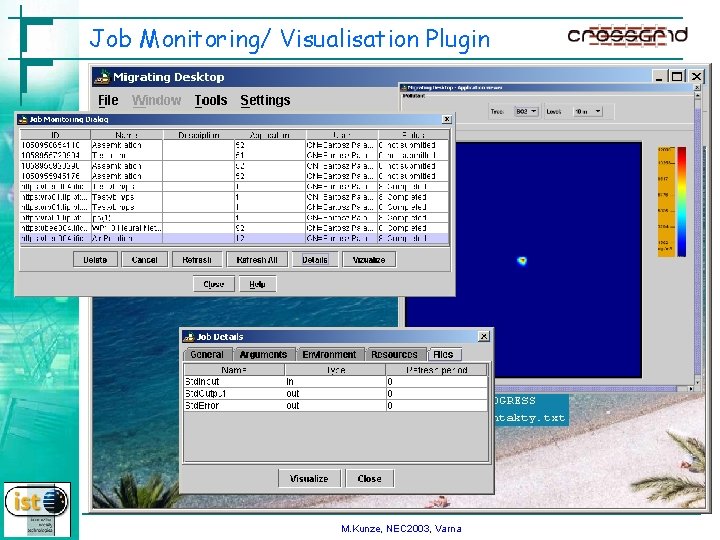Click the Application column header
This screenshot has height=540, width=720.
(270, 135)
